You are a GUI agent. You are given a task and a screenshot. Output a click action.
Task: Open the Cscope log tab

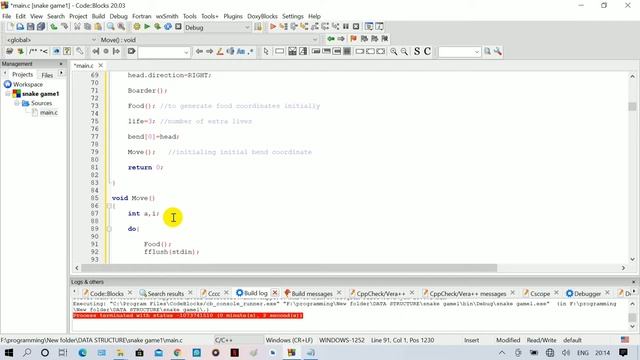tap(540, 293)
